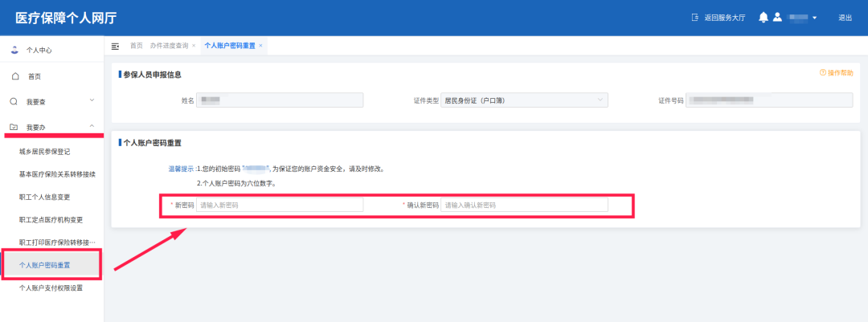The width and height of the screenshot is (868, 322).
Task: Close the 个人账户密码重置 tab
Action: 260,46
